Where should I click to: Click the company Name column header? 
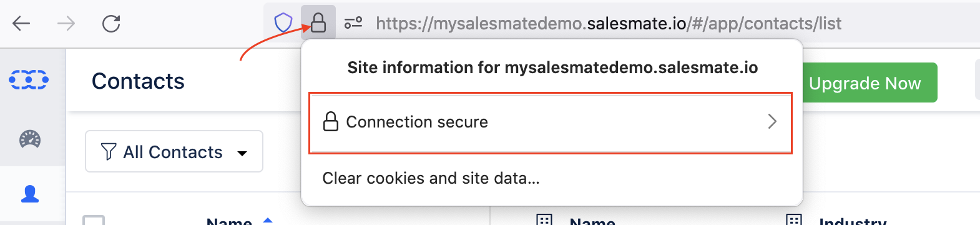pyautogui.click(x=592, y=221)
